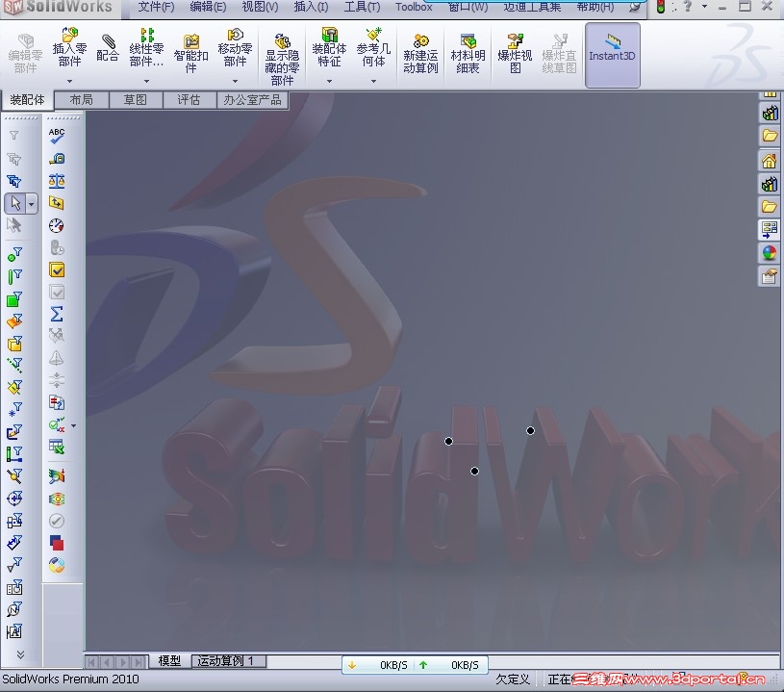Click the yellow Check icon
Viewport: 784px width, 692px height.
pyautogui.click(x=57, y=269)
